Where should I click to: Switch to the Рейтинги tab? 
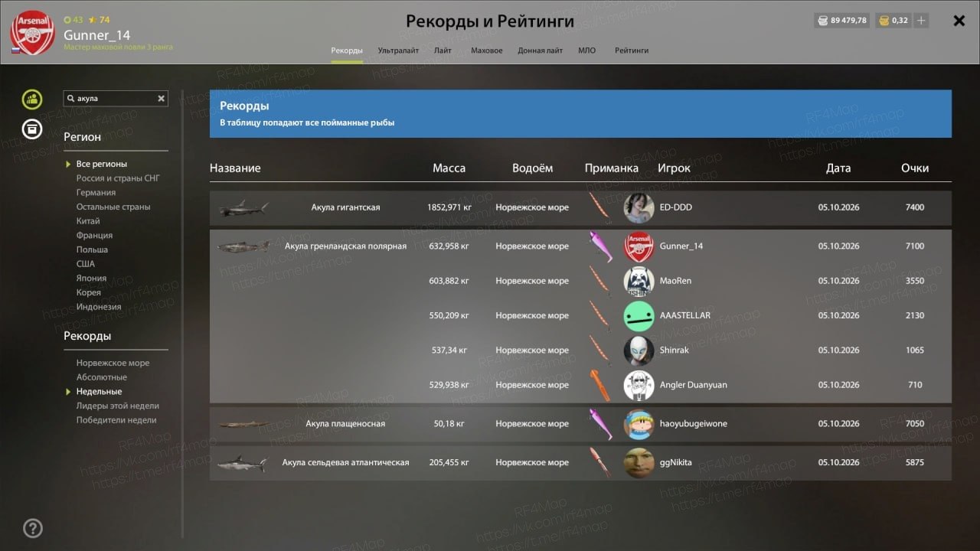pos(632,51)
